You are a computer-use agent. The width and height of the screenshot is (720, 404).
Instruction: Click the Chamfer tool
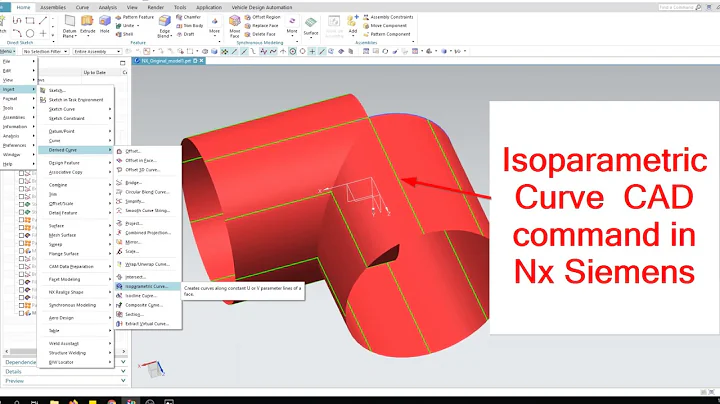coord(189,17)
